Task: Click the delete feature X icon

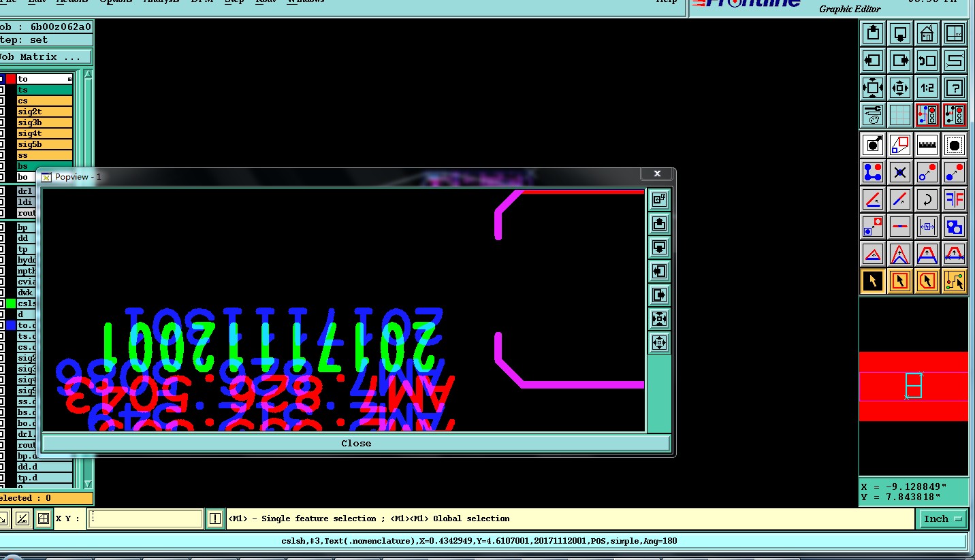Action: tap(900, 172)
